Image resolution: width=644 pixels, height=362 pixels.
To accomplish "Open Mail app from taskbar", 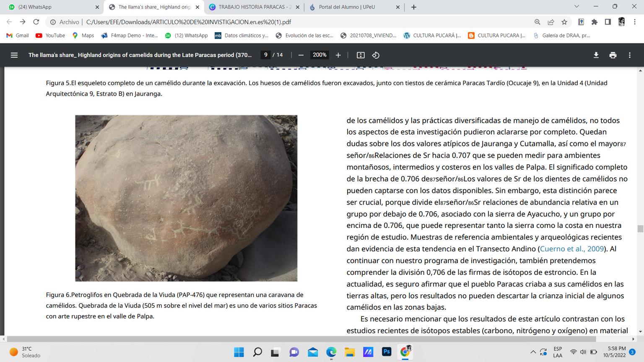I will tap(313, 352).
